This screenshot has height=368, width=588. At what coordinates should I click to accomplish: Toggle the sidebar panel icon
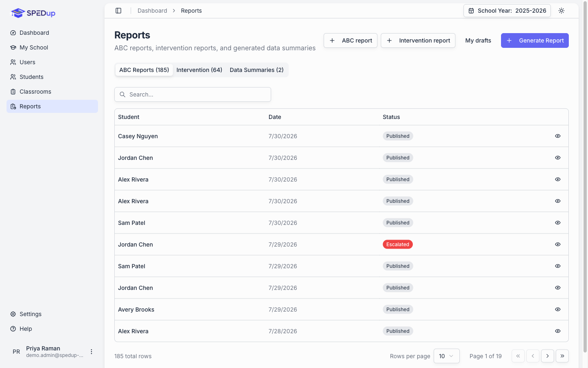118,11
